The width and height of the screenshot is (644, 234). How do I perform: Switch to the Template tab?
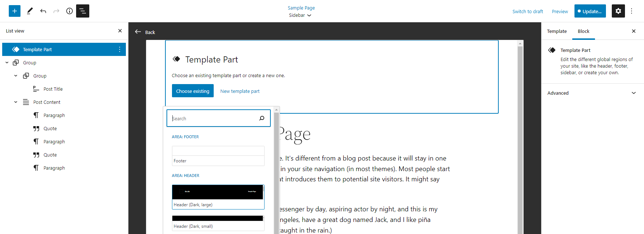pyautogui.click(x=557, y=31)
